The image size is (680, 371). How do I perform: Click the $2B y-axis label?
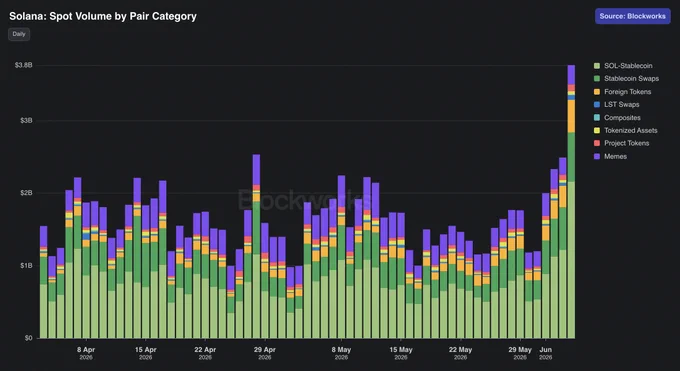pyautogui.click(x=26, y=193)
